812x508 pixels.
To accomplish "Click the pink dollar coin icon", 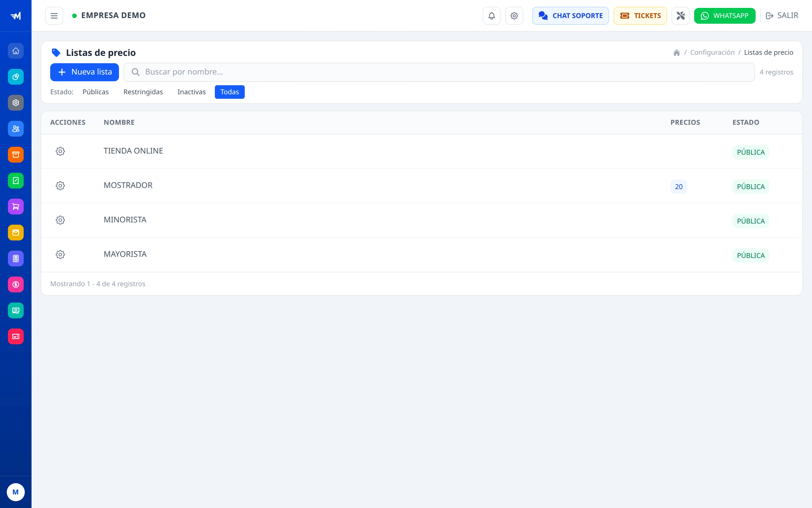I will pos(16,284).
